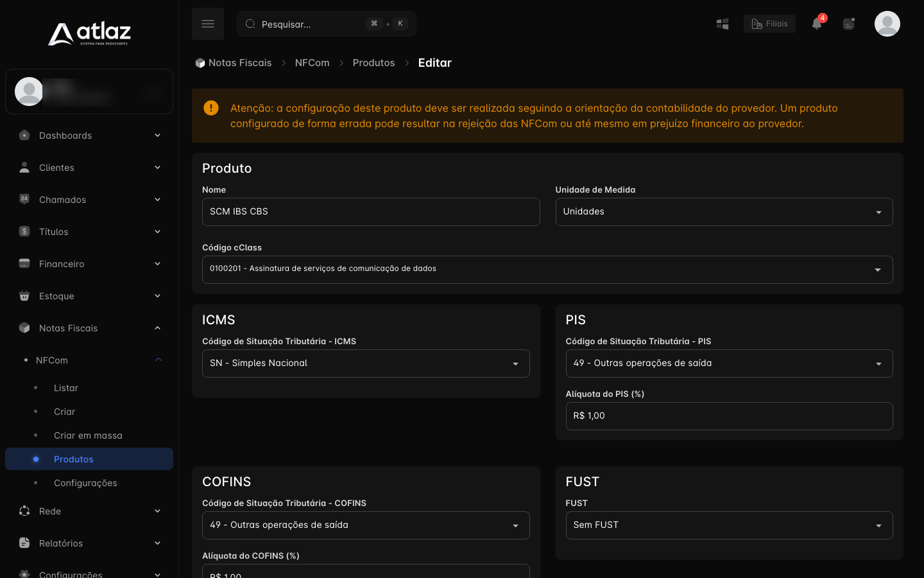Click the Financeiro card icon

(x=24, y=263)
